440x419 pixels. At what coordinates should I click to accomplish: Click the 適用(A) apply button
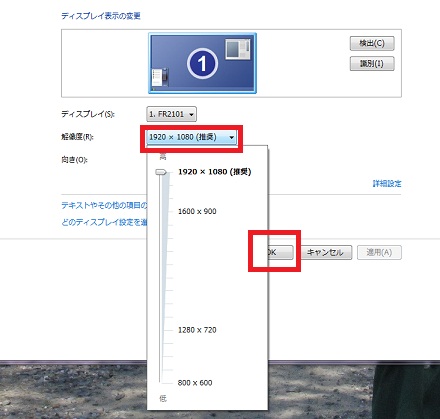click(379, 252)
